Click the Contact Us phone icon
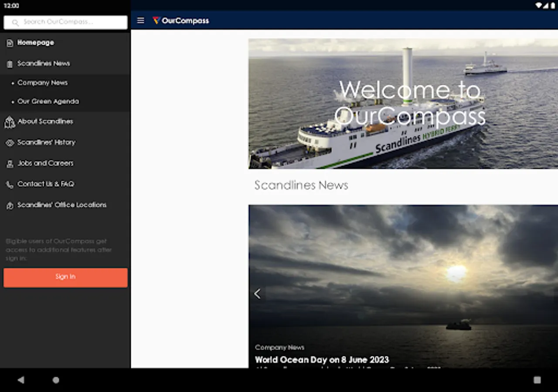The height and width of the screenshot is (392, 558). 10,185
